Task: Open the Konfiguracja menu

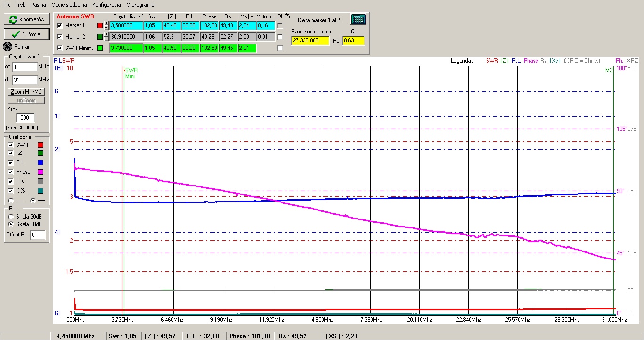Action: [x=107, y=5]
